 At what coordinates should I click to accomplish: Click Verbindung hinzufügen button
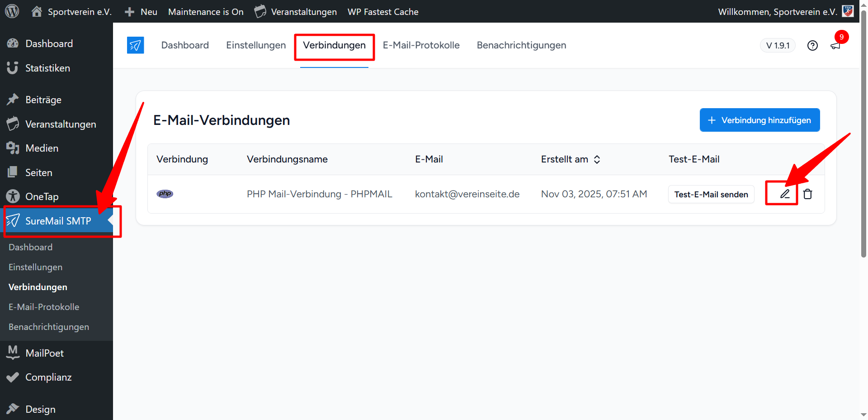pos(759,120)
